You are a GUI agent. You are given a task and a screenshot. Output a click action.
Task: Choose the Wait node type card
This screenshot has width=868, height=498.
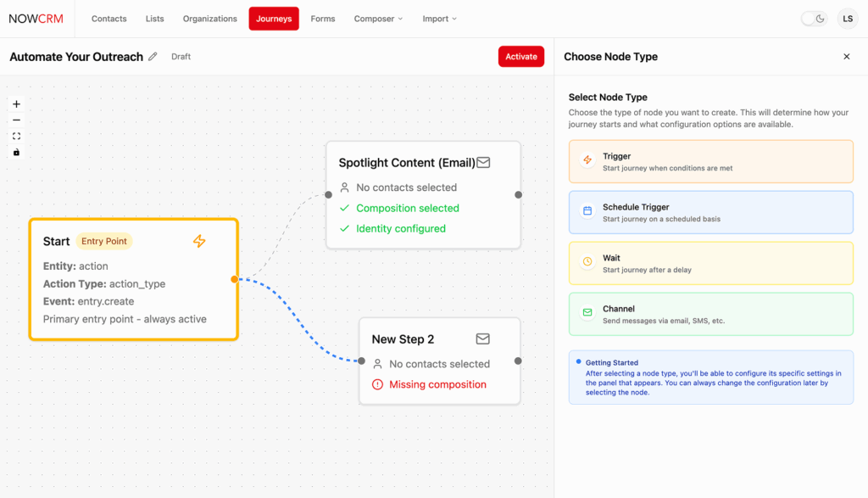tap(710, 263)
